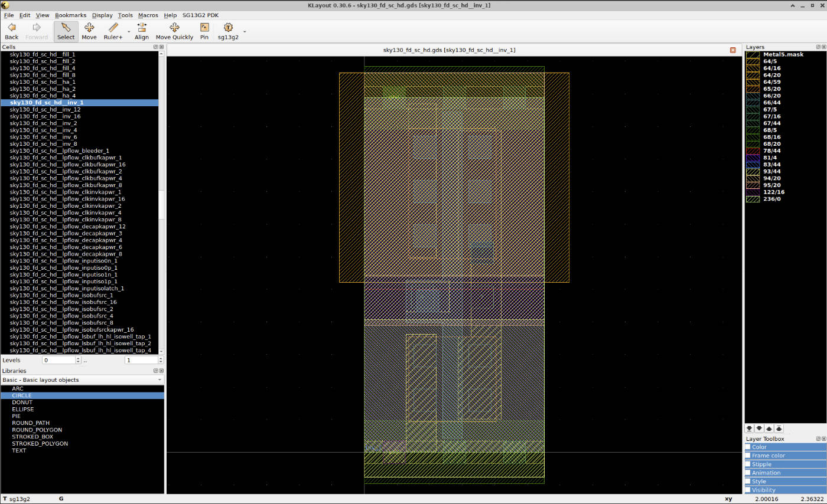The image size is (827, 504).
Task: Open the Ruler+ tool dropdown arrow
Action: [x=129, y=31]
